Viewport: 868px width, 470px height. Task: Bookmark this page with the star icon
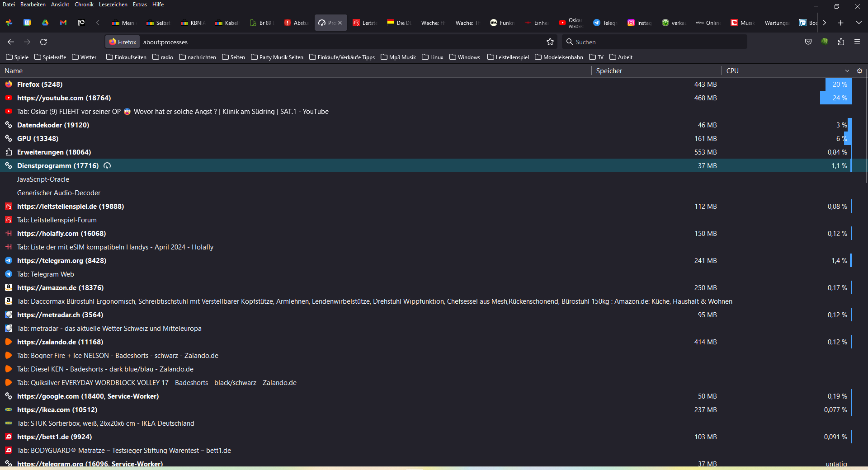pos(550,42)
